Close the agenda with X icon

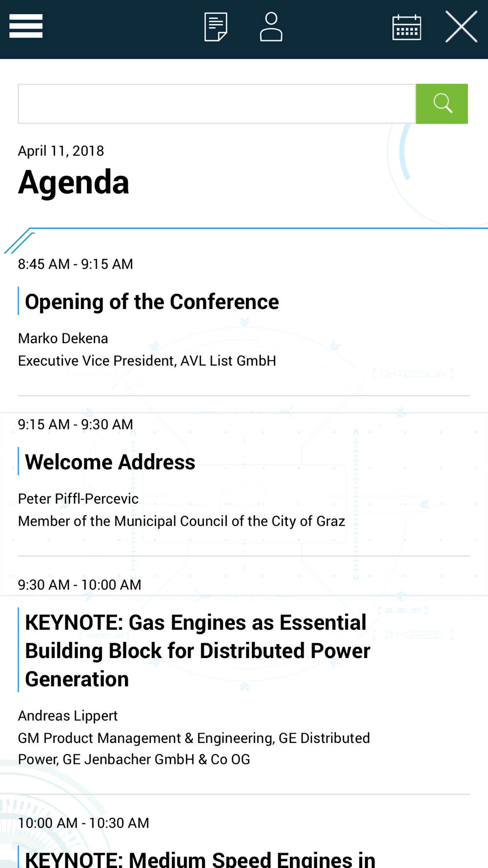pos(461,27)
